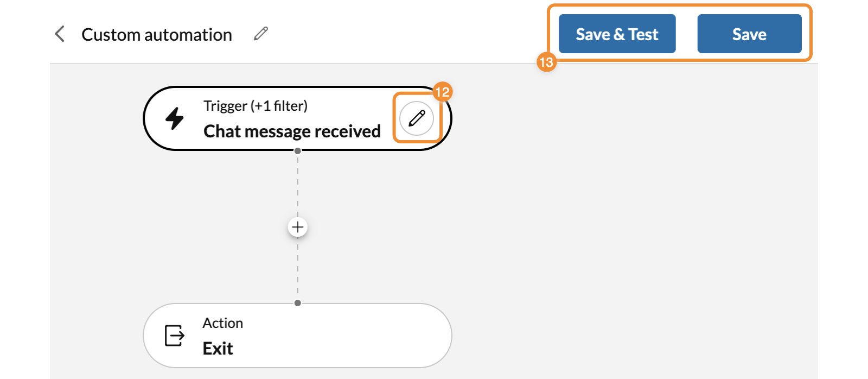Screen dimensions: 868x379
Task: Click the connector dot above the Exit node
Action: pos(297,303)
